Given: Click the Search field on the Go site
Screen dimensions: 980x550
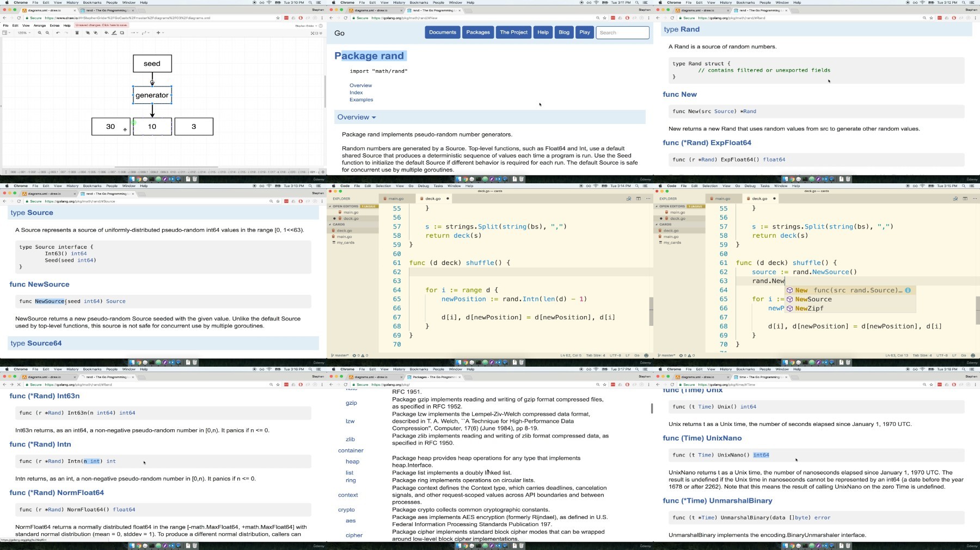Looking at the screenshot, I should coord(622,33).
